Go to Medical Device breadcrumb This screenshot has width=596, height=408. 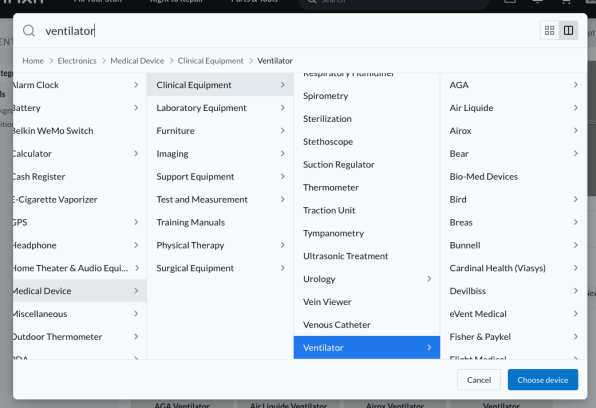pyautogui.click(x=137, y=61)
